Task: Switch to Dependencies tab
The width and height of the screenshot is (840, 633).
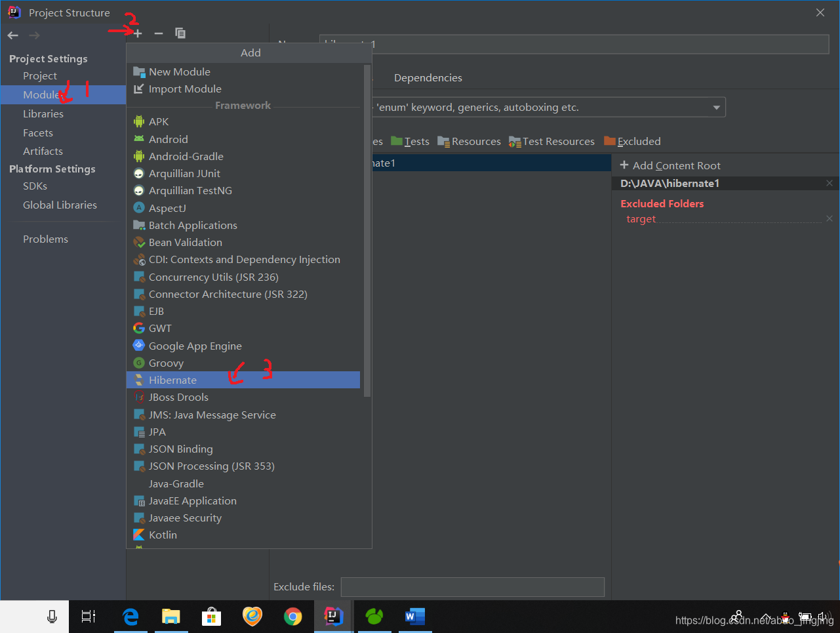Action: [x=428, y=77]
